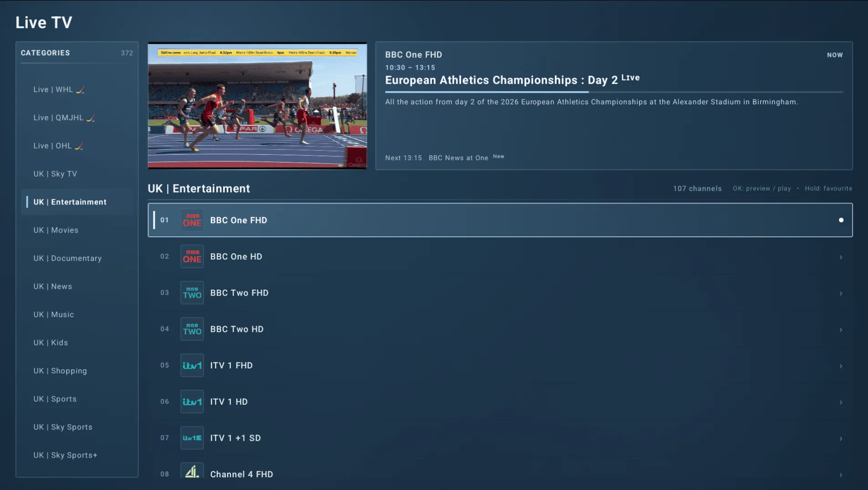
Task: Click the UK | Entertainment list heading
Action: coord(198,189)
